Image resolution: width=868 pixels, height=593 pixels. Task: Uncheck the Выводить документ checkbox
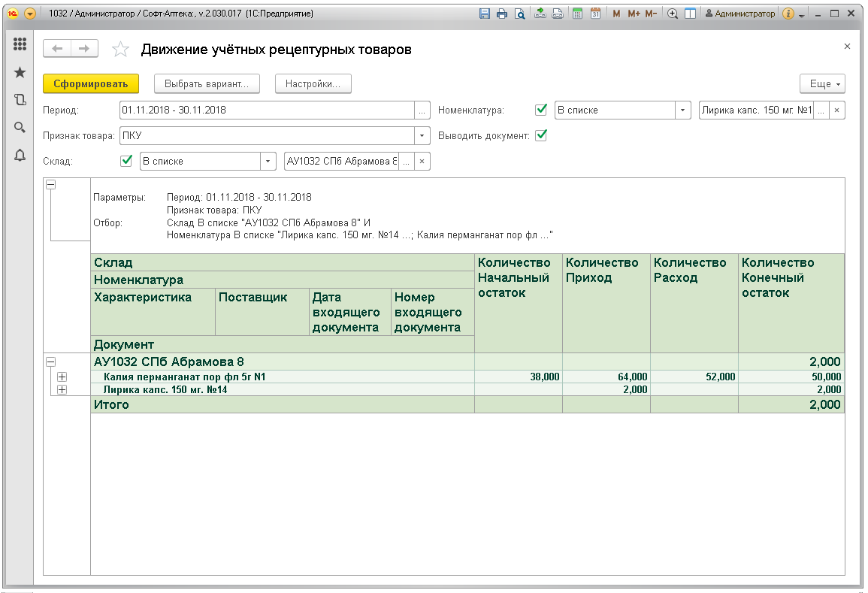tap(540, 135)
